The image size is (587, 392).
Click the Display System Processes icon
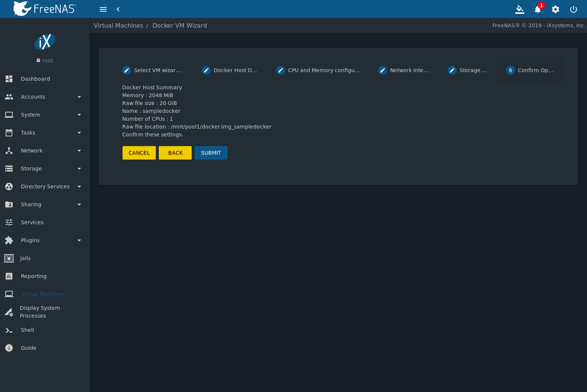click(9, 312)
